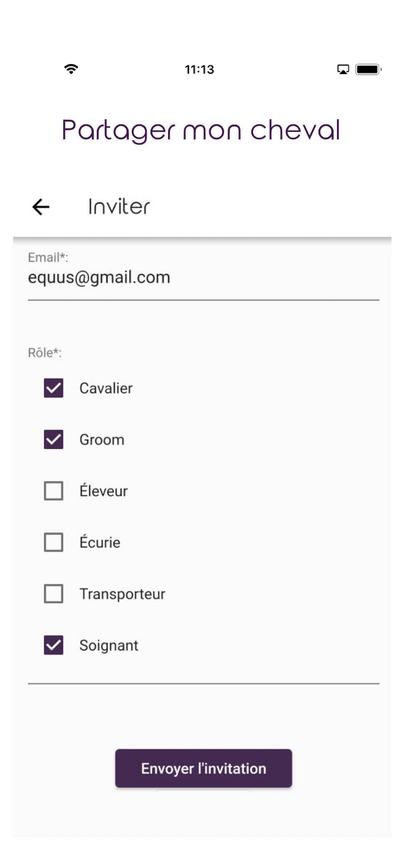Deselect the Soignant role checkbox

pyautogui.click(x=54, y=645)
